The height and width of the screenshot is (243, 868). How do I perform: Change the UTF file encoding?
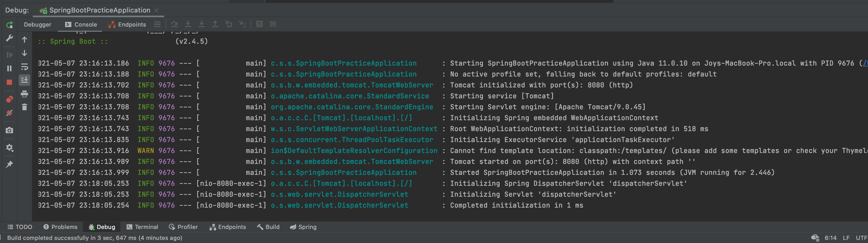(861, 238)
